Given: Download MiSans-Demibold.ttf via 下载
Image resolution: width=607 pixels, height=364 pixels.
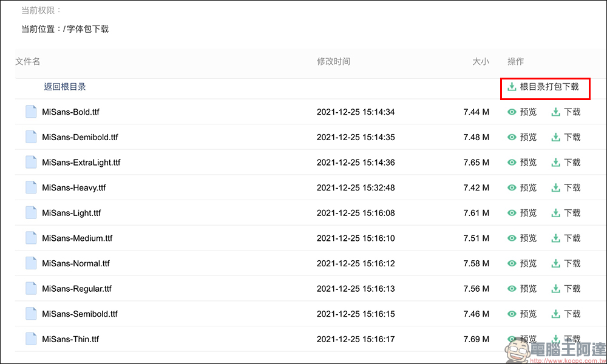Looking at the screenshot, I should [566, 137].
